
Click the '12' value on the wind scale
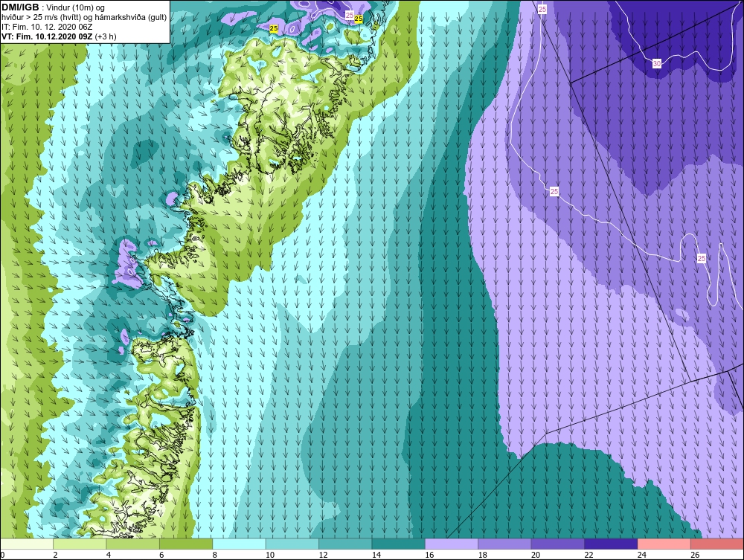click(x=323, y=555)
